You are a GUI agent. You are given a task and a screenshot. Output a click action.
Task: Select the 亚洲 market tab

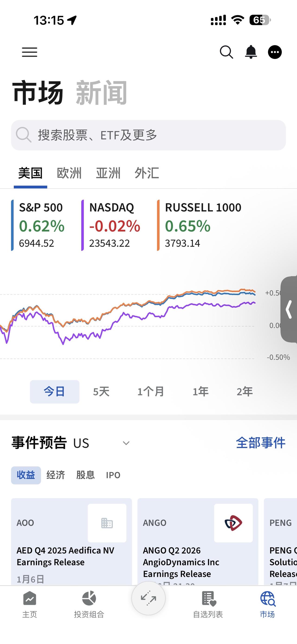tap(108, 173)
